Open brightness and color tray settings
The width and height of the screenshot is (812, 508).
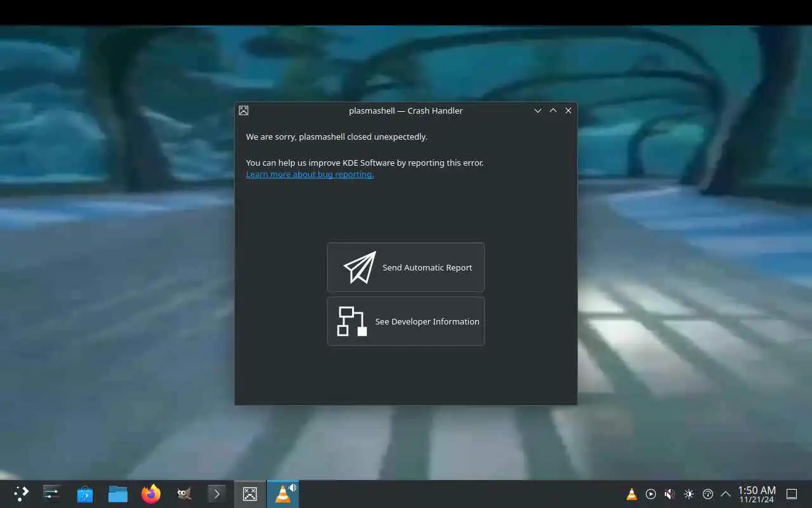[689, 494]
